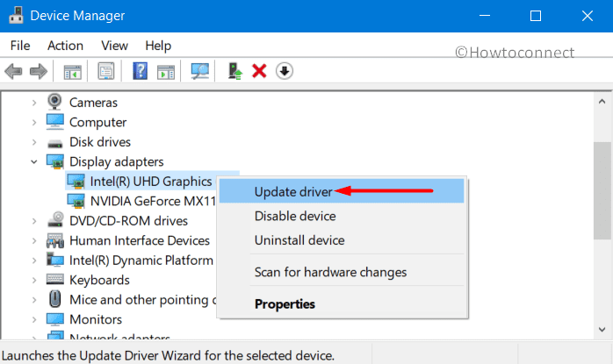This screenshot has width=613, height=364.
Task: Choose Scan for hardware changes in context menu
Action: (x=342, y=272)
